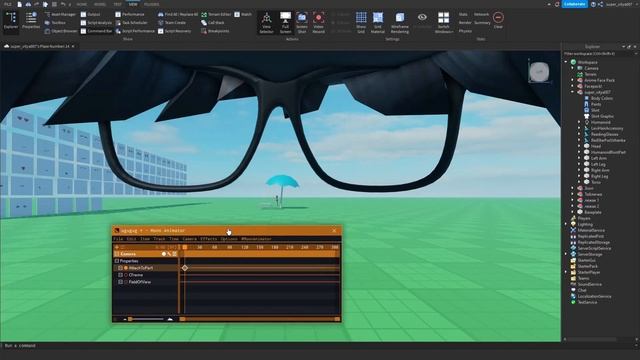Click the view orientation gizmo cube
Screen dimensions: 640x360
[539, 72]
